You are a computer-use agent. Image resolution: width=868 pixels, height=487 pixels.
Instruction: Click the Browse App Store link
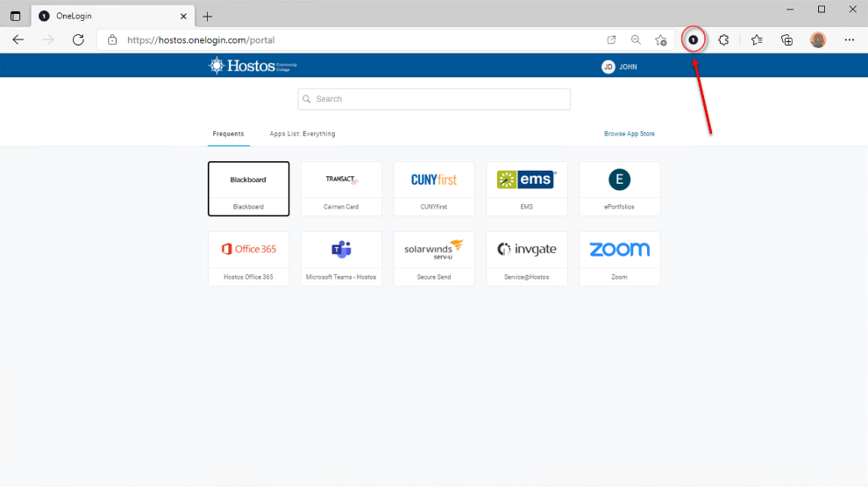coord(629,134)
